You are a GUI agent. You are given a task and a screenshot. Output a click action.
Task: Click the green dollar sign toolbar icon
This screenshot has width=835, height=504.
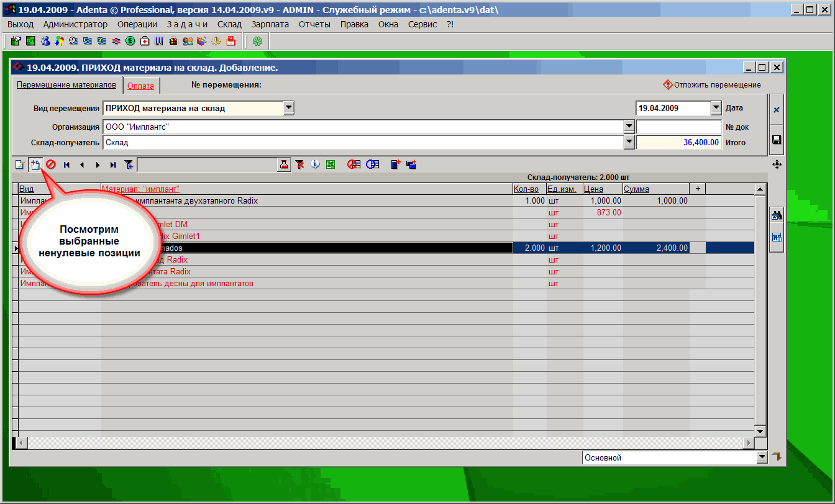130,42
